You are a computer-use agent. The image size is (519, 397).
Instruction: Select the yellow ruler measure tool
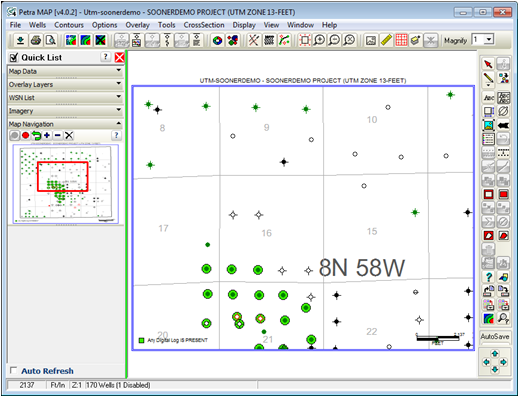tap(386, 40)
